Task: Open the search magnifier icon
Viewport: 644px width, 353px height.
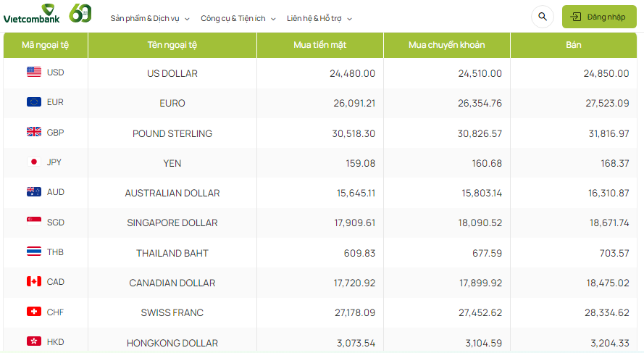Action: (543, 17)
